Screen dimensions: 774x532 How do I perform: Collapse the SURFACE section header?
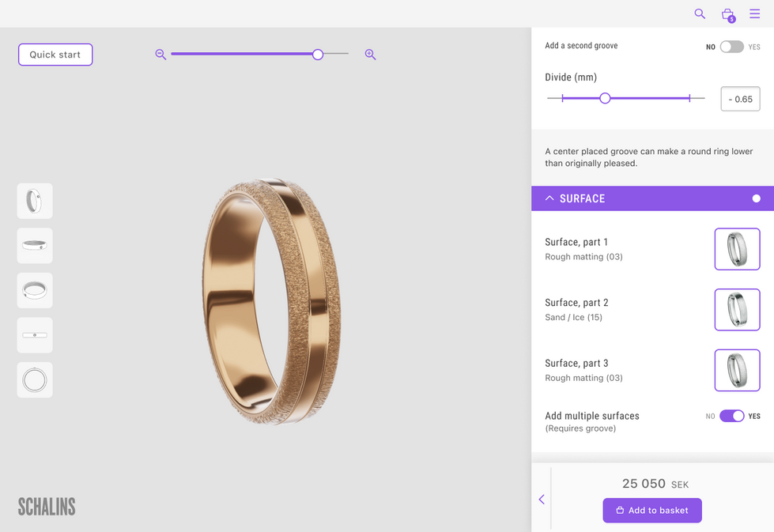point(652,198)
